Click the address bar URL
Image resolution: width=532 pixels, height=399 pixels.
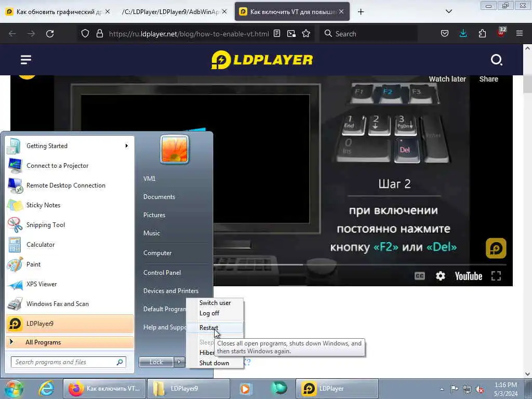point(189,34)
